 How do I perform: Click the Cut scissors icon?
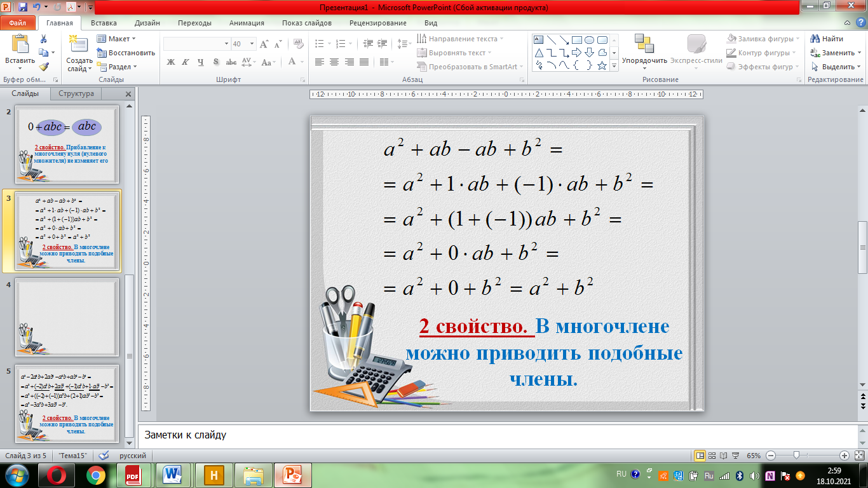[x=44, y=39]
